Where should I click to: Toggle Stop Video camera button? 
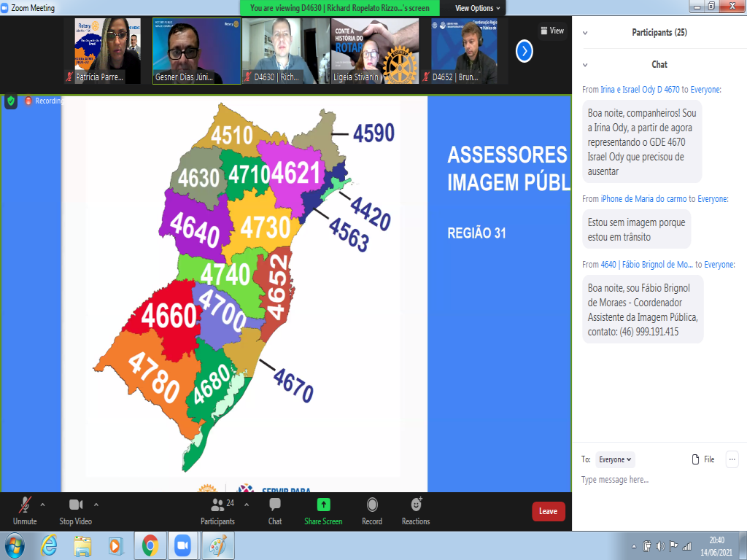[x=76, y=505]
